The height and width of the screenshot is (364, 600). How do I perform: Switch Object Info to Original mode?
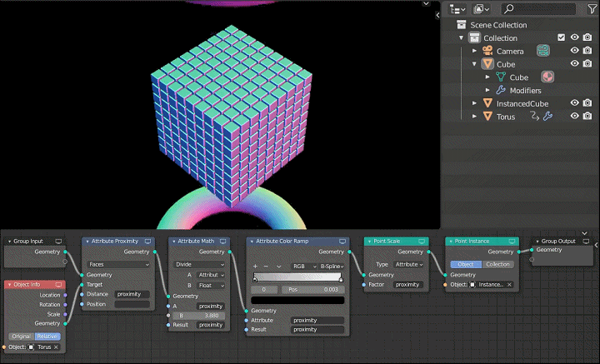[x=21, y=337]
